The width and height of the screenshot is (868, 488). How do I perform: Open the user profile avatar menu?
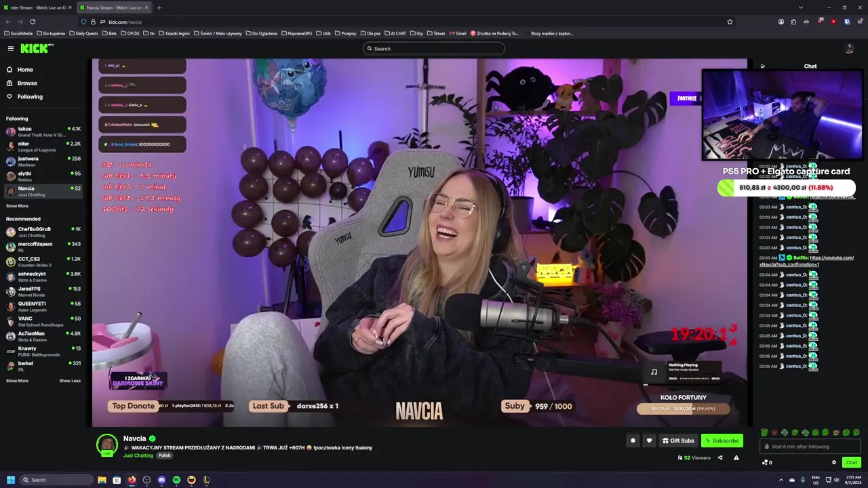(x=849, y=48)
